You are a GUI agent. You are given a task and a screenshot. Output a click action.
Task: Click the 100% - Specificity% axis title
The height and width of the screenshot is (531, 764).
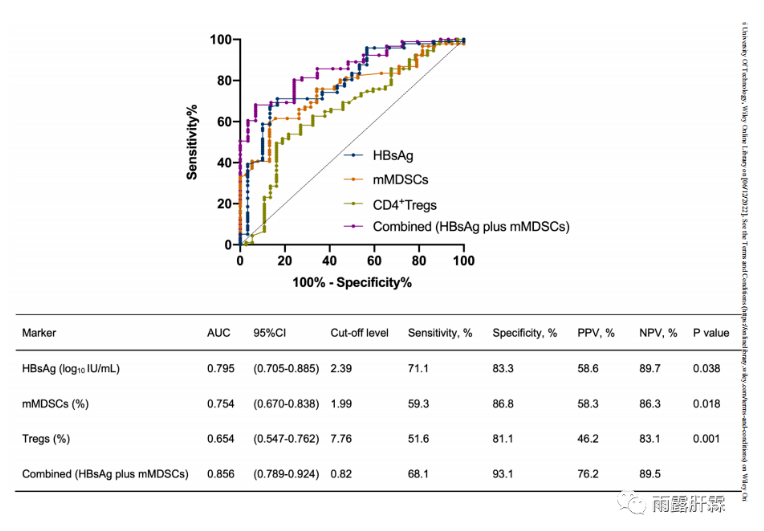click(x=352, y=282)
